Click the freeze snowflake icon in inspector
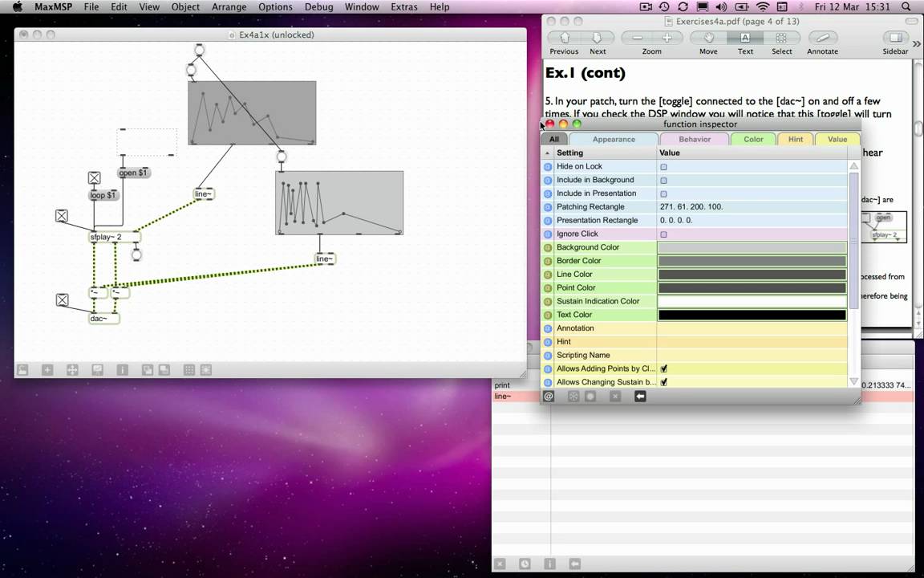Screen dimensions: 924x578 click(573, 397)
